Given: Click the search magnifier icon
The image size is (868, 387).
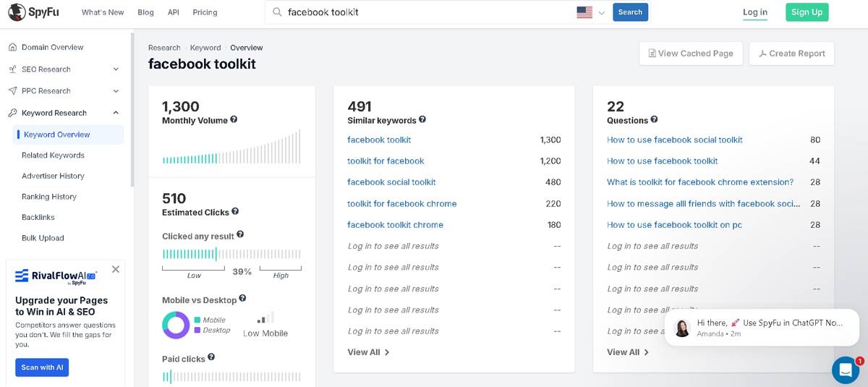Looking at the screenshot, I should click(277, 12).
